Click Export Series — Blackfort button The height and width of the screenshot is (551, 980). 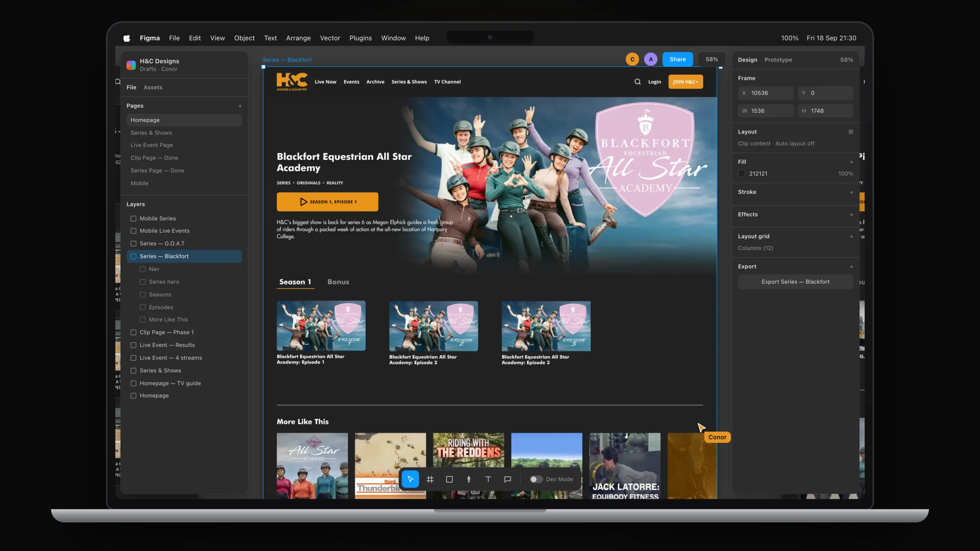(x=795, y=282)
